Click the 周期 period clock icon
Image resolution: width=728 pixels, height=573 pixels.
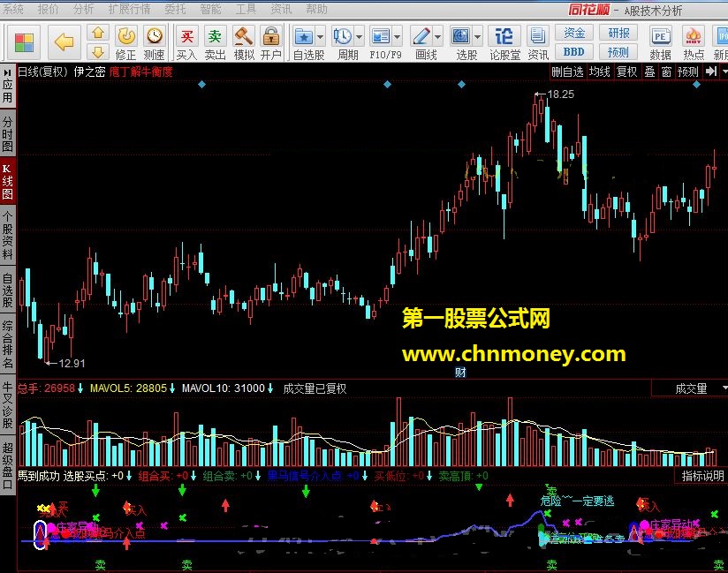pos(343,37)
